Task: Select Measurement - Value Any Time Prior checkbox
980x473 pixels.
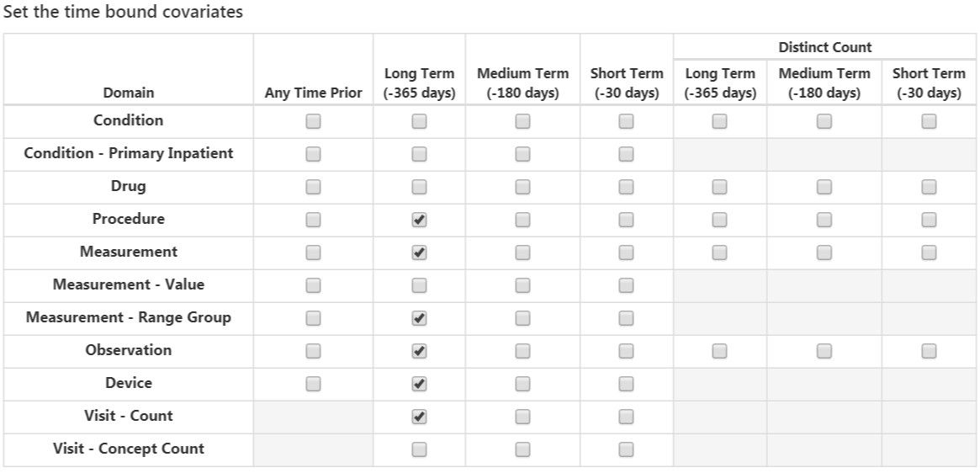Action: (313, 285)
